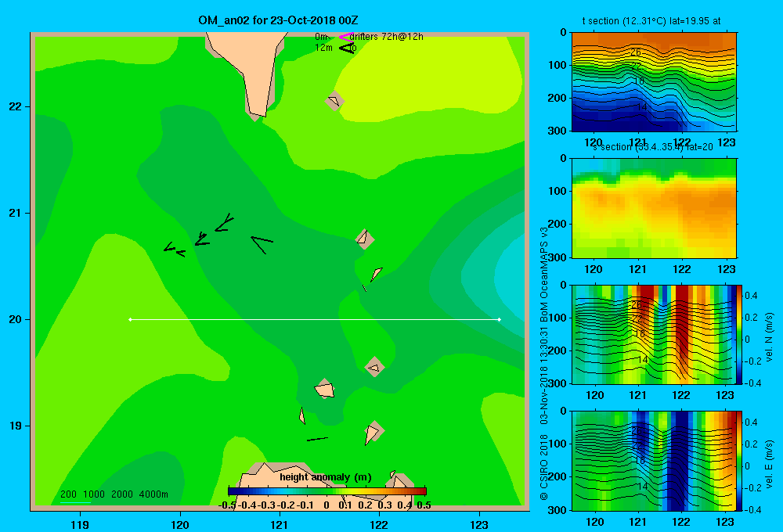The height and width of the screenshot is (532, 783).
Task: Click longitude label 123 below main map
Action: [x=479, y=524]
